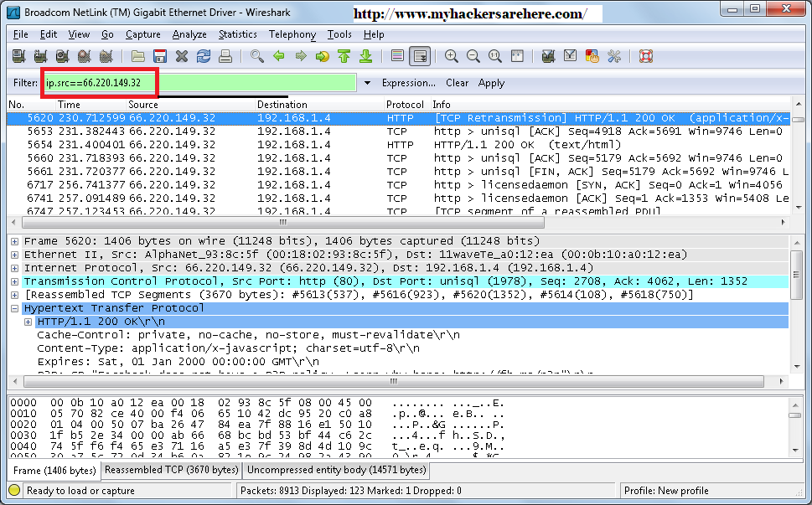Open the Telephony menu
The width and height of the screenshot is (812, 505).
point(292,34)
